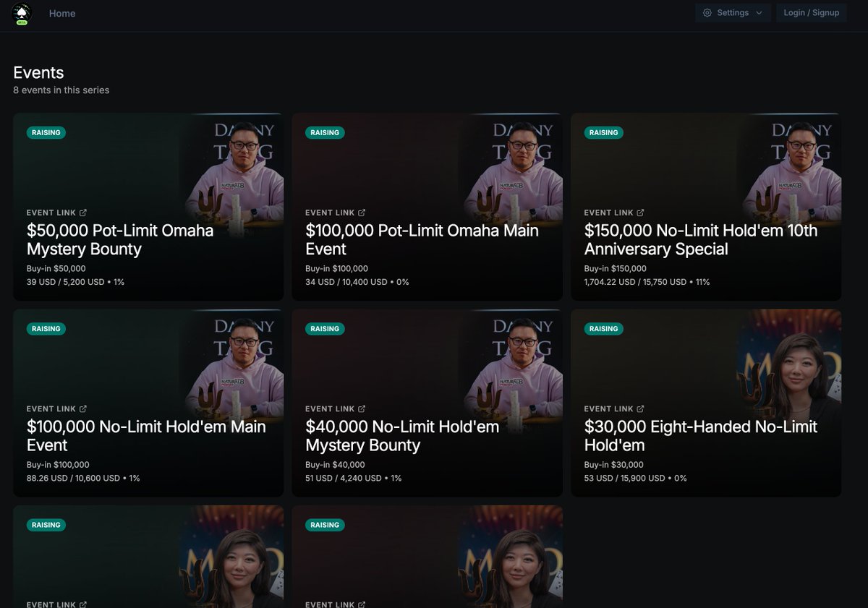Viewport: 868px width, 608px height.
Task: Click RAISING badge on $100,000 No-Limit Hold'em Main card
Action: coord(46,328)
